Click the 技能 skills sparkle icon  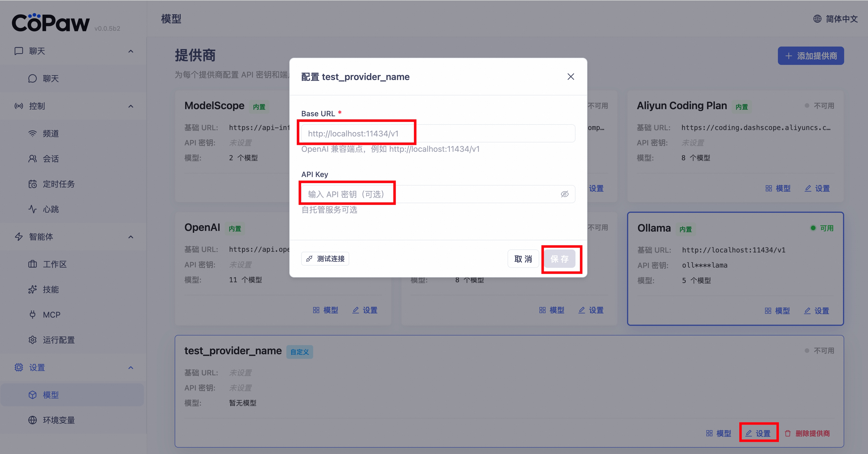point(32,290)
